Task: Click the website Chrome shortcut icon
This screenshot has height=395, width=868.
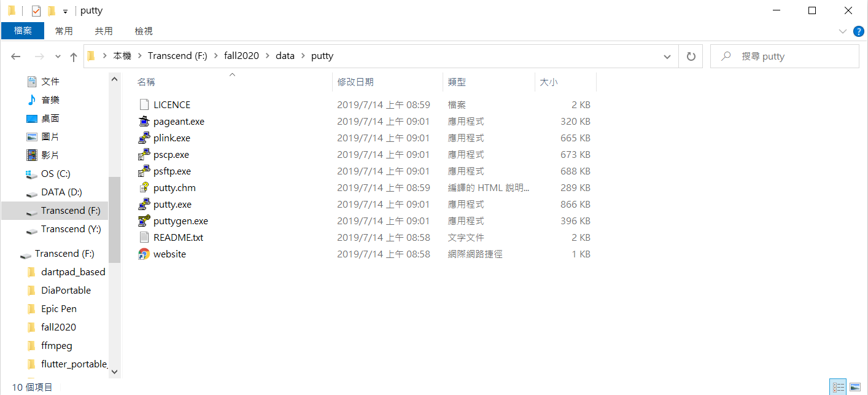Action: coord(144,254)
